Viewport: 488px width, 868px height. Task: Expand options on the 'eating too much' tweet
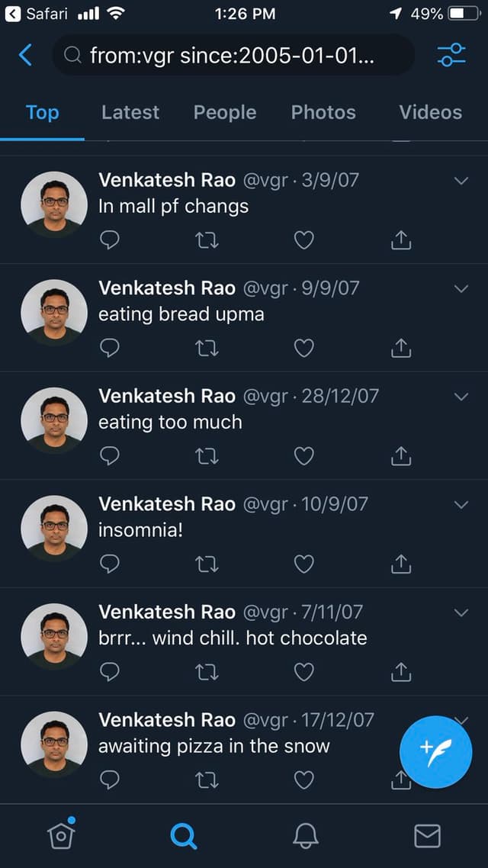(461, 397)
